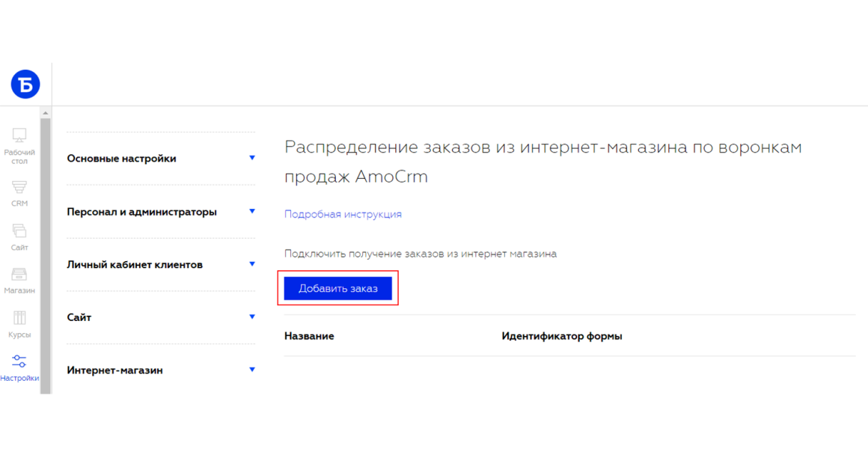Select Настройки sidebar icon
Screen dimensions: 868x455
pyautogui.click(x=19, y=369)
